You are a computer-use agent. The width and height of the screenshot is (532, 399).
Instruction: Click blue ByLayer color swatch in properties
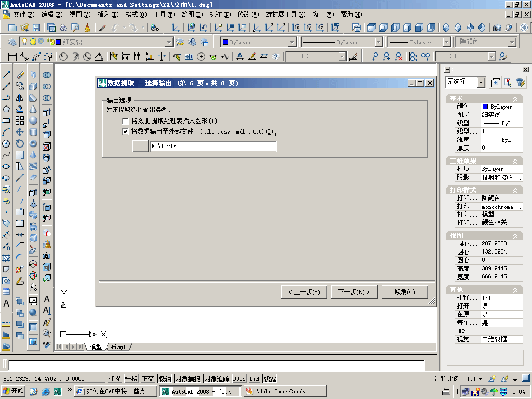[x=485, y=107]
